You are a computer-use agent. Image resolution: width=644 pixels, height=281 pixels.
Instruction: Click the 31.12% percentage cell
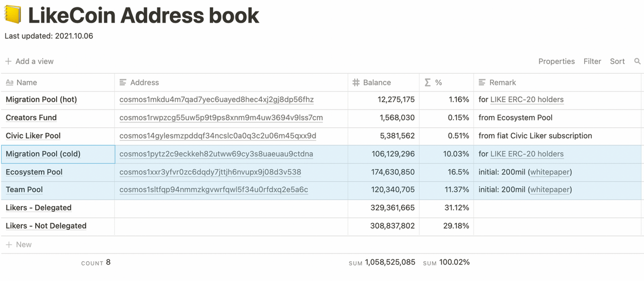click(446, 207)
